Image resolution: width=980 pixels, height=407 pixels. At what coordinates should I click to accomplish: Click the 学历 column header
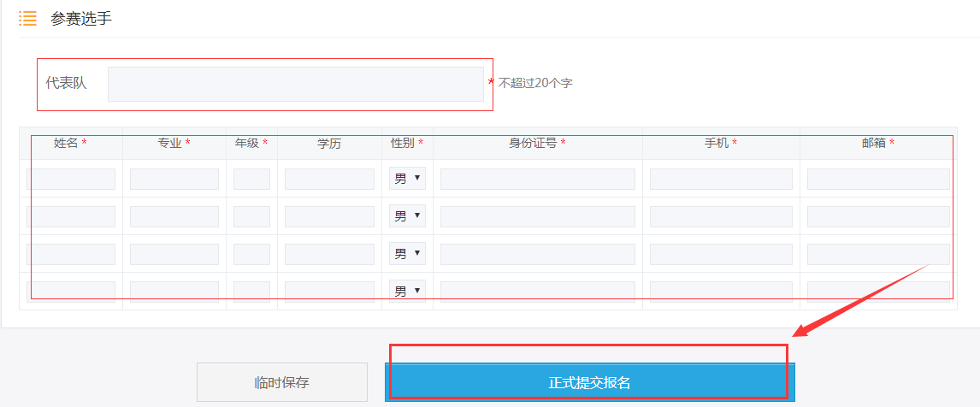pyautogui.click(x=329, y=143)
